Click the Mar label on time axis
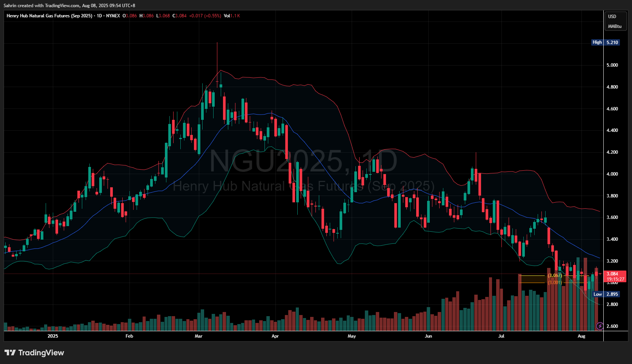The image size is (632, 364). point(198,336)
